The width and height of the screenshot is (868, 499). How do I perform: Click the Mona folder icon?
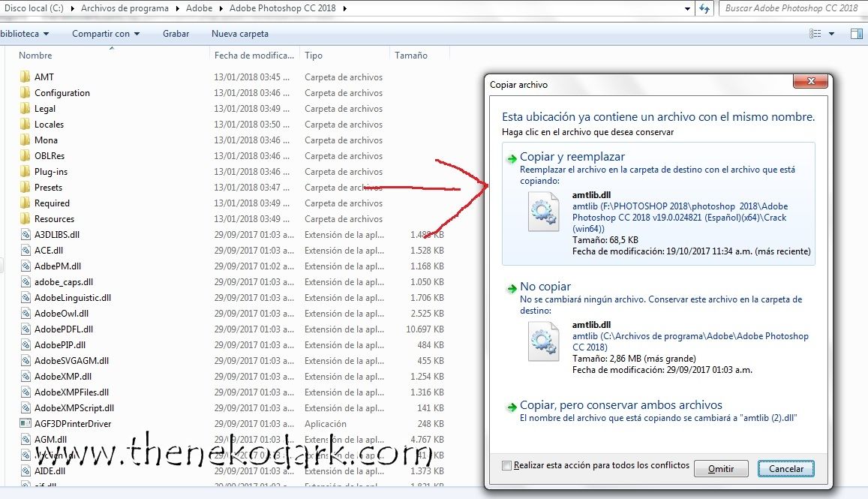pos(25,140)
